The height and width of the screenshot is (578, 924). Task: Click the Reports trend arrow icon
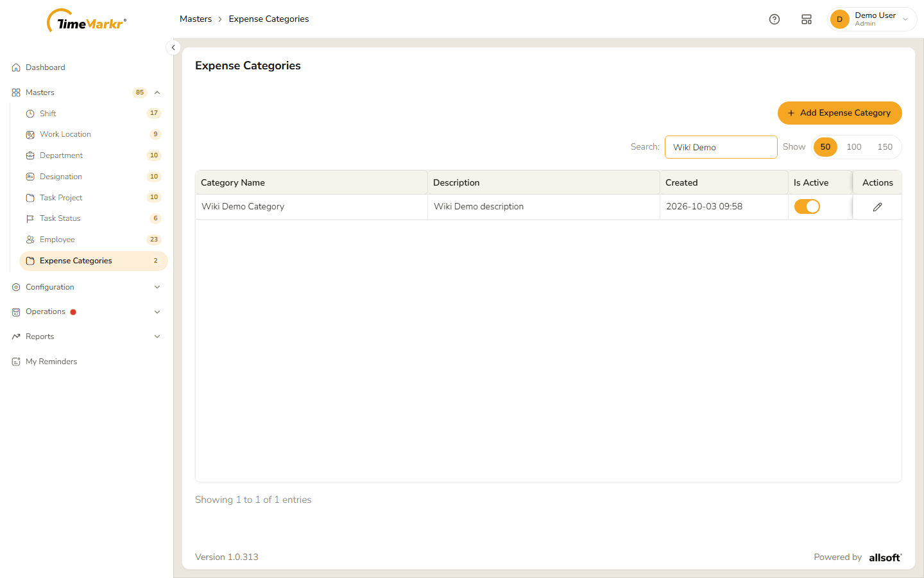(16, 337)
